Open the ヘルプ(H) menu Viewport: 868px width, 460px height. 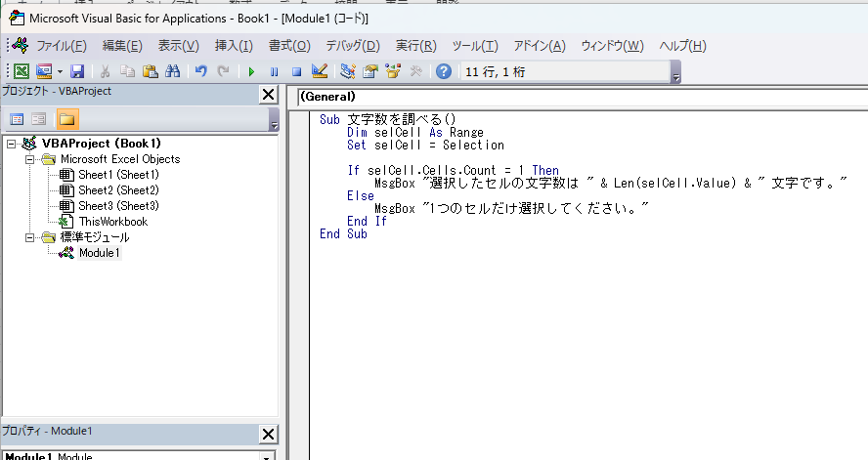pyautogui.click(x=682, y=46)
